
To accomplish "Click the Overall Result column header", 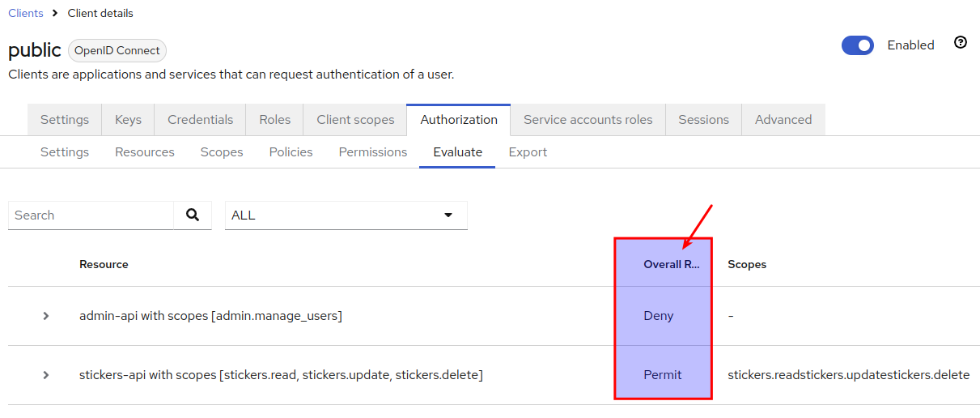I will [x=670, y=264].
